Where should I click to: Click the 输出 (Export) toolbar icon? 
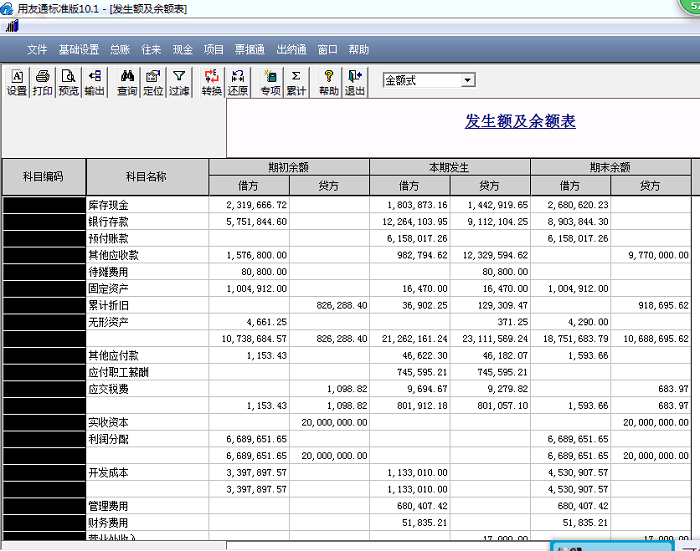(x=94, y=82)
